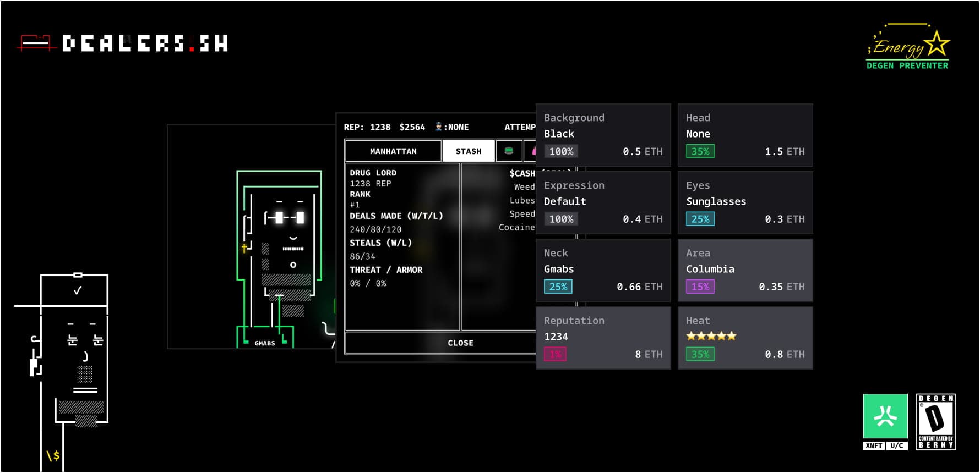The width and height of the screenshot is (980, 473).
Task: Select the Reputation 1234 trait card
Action: pos(603,338)
